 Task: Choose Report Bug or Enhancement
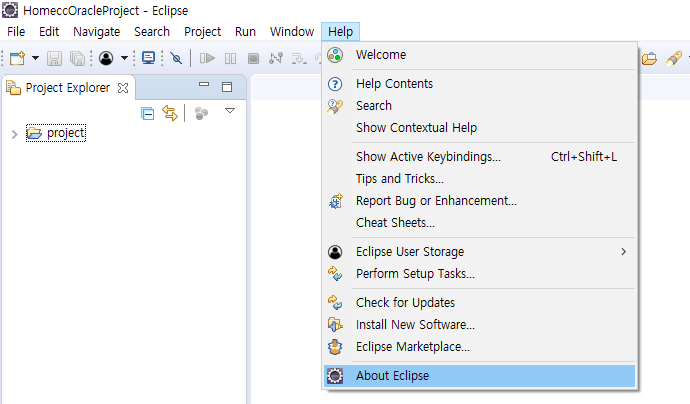pos(479,201)
